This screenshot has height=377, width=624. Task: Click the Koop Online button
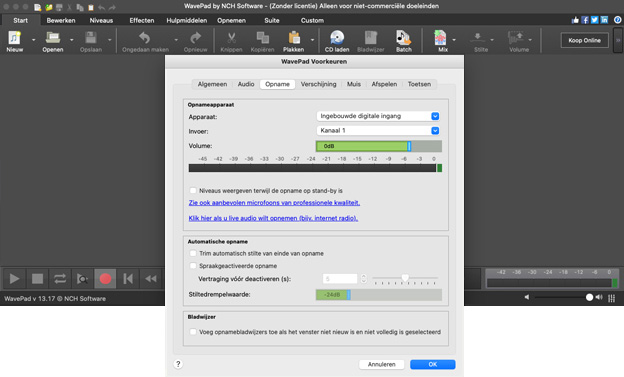585,40
